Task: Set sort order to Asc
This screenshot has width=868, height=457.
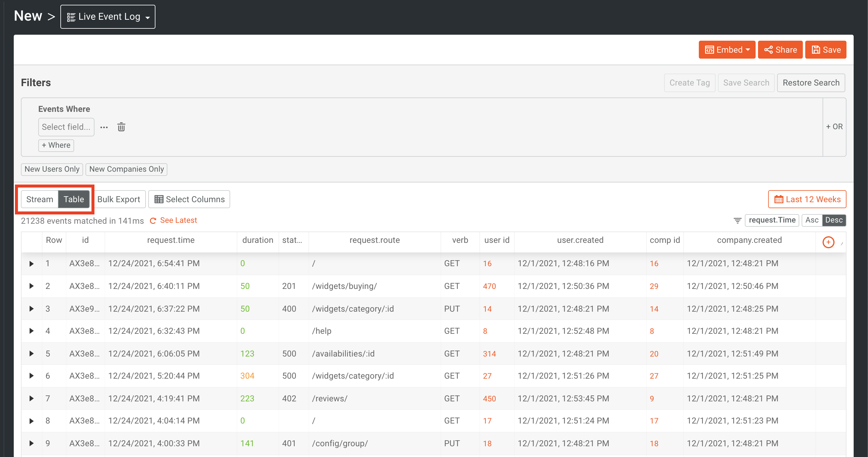Action: tap(812, 220)
